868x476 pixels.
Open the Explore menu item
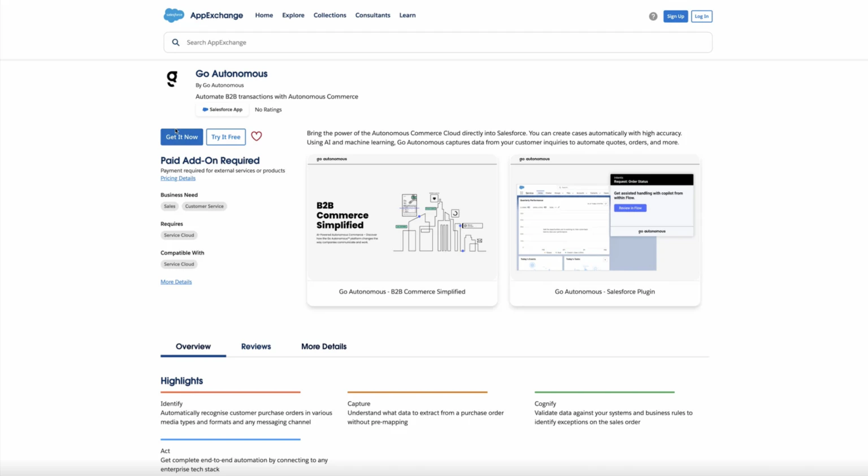click(x=293, y=15)
